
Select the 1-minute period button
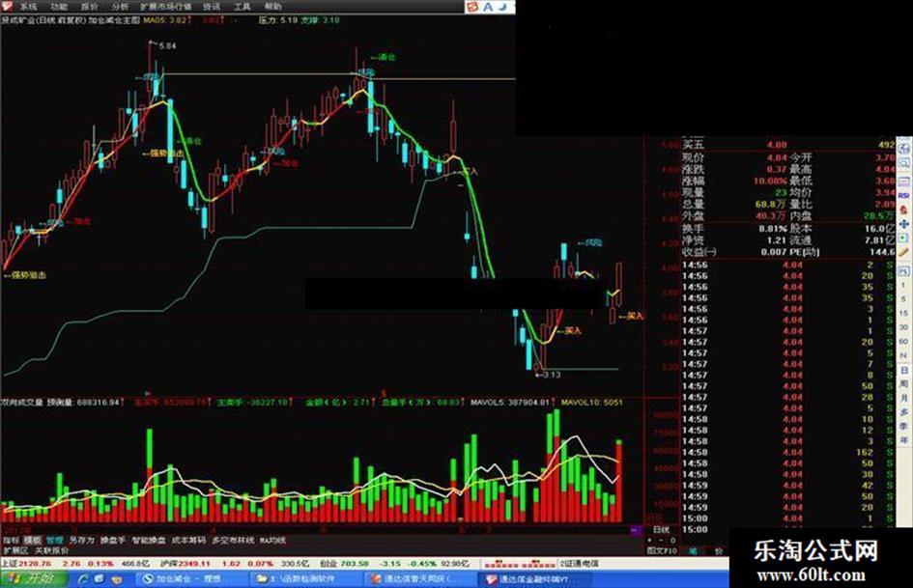click(x=904, y=285)
